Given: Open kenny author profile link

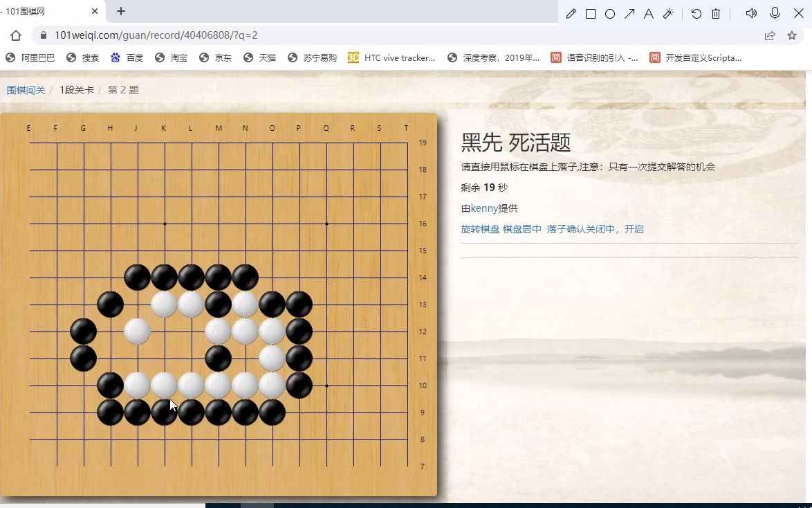Looking at the screenshot, I should click(484, 208).
